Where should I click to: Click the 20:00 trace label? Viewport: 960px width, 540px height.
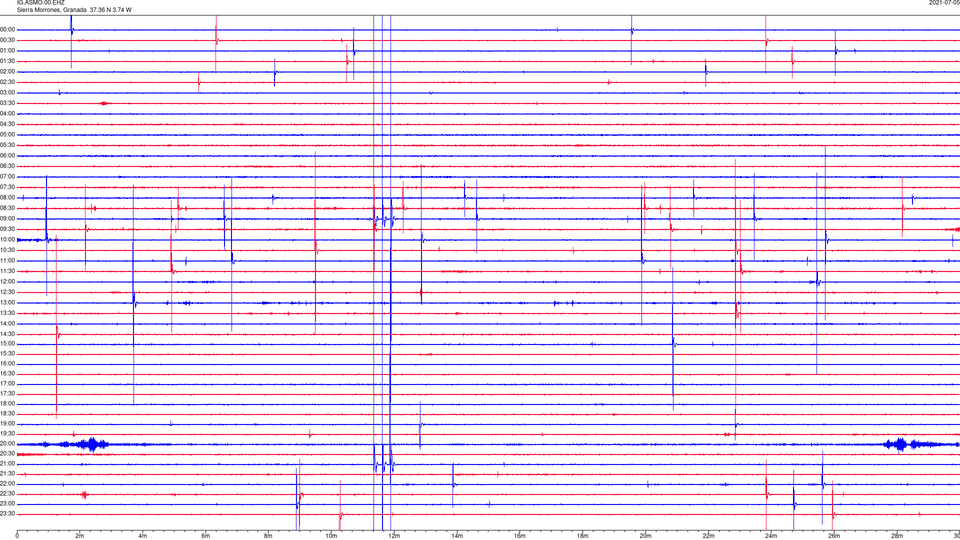(8, 444)
